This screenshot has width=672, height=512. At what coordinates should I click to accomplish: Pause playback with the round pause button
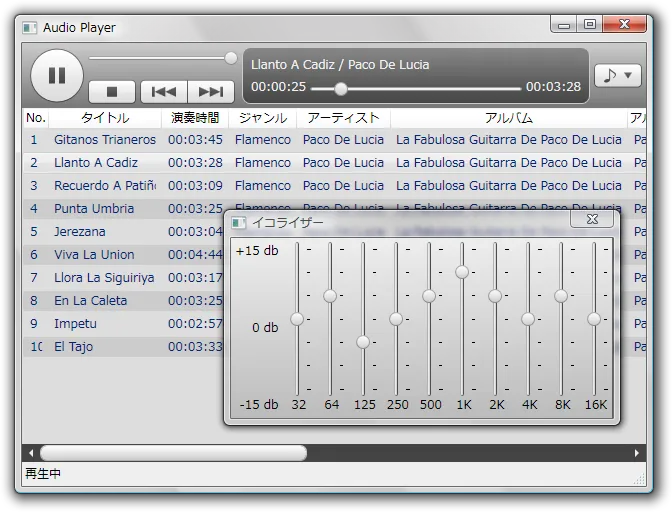(57, 75)
